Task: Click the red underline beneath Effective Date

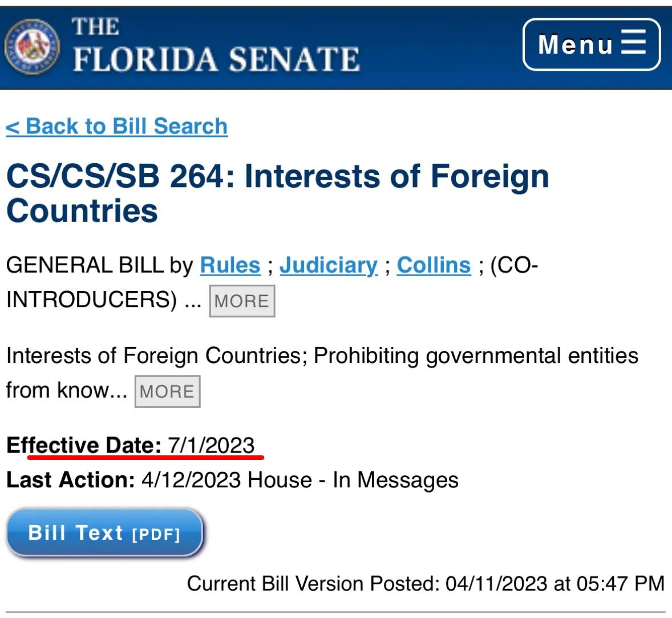Action: point(145,457)
